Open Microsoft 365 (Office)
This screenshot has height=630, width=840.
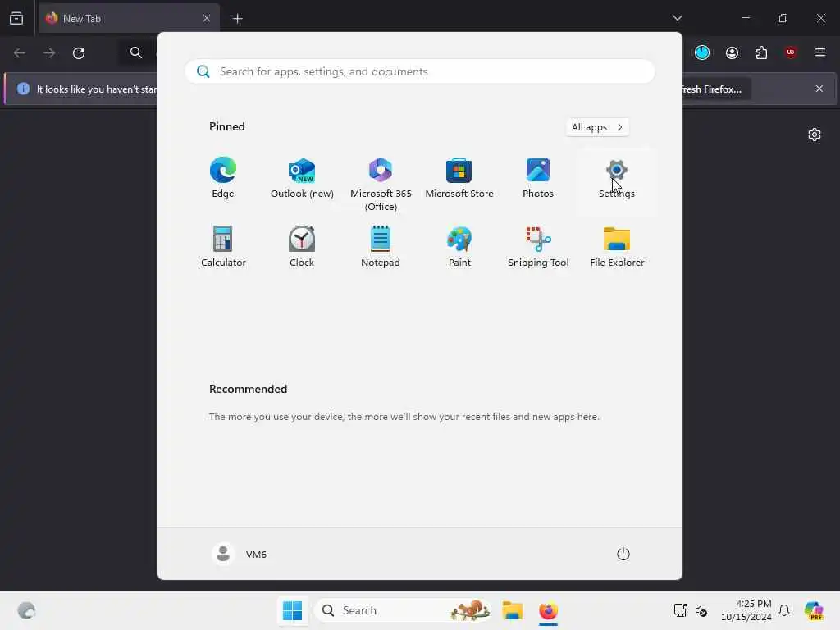coord(381,184)
